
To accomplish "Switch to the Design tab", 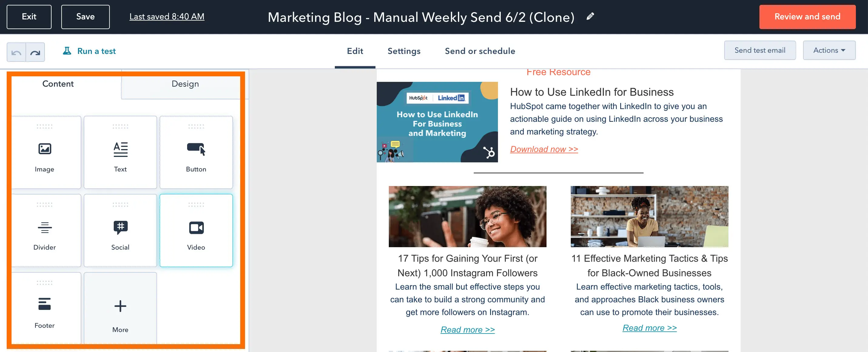I will point(185,84).
